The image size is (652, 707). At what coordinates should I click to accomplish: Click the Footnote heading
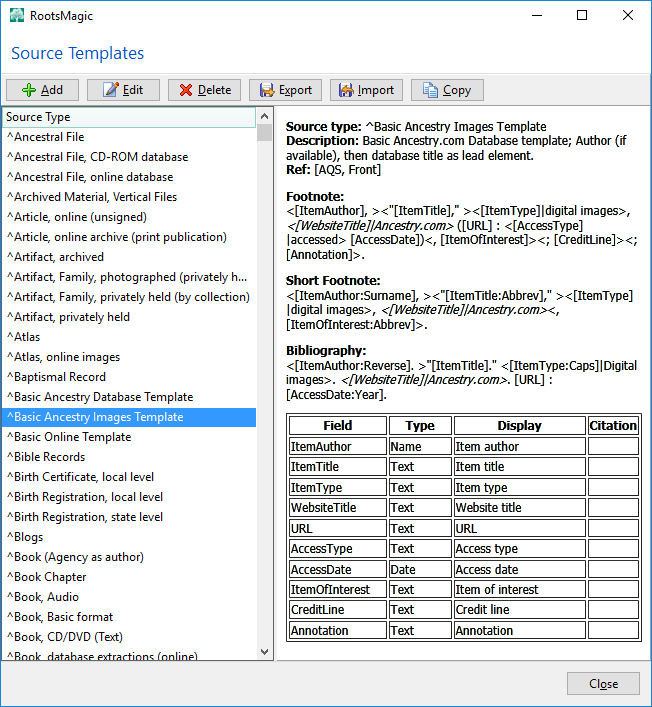[x=315, y=197]
